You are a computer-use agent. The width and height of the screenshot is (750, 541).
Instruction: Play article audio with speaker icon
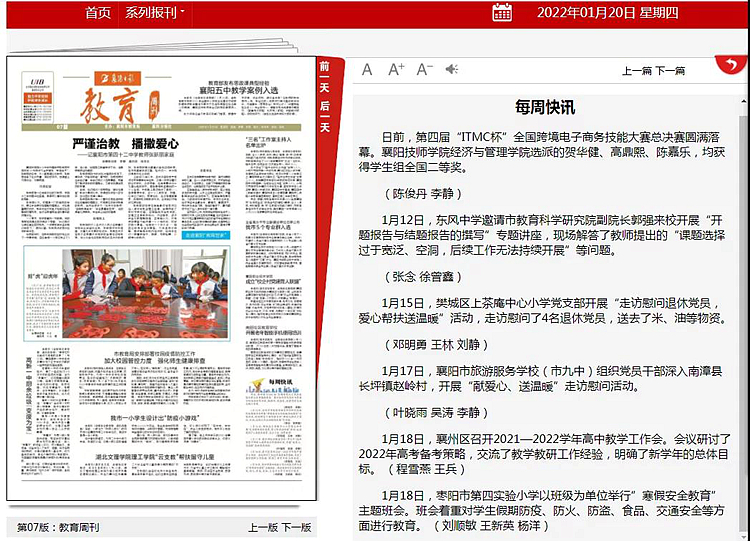point(452,69)
